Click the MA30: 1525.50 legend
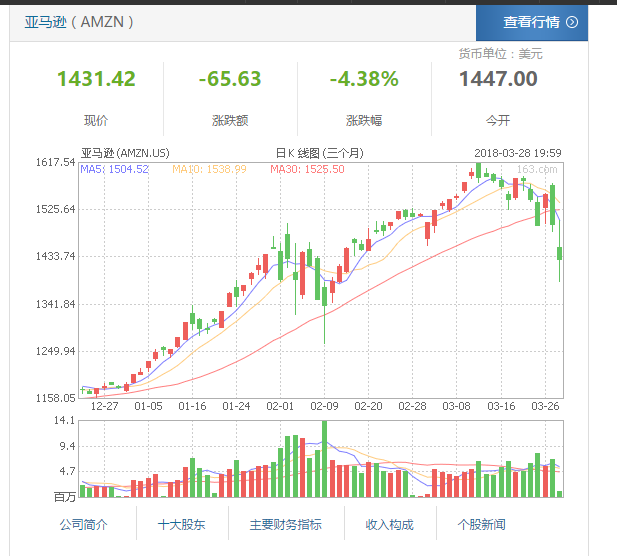The width and height of the screenshot is (617, 556). coord(307,169)
